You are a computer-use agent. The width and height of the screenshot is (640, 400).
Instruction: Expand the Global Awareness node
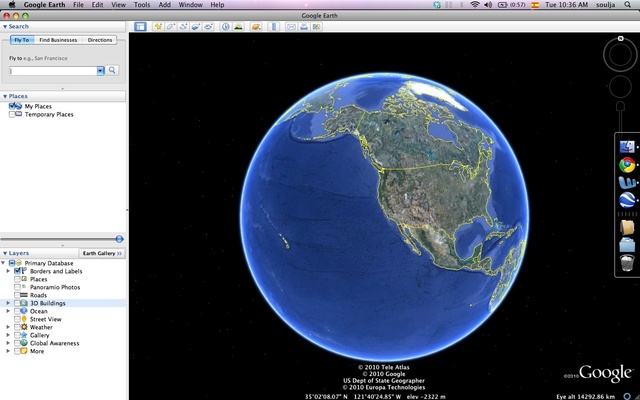click(x=8, y=343)
